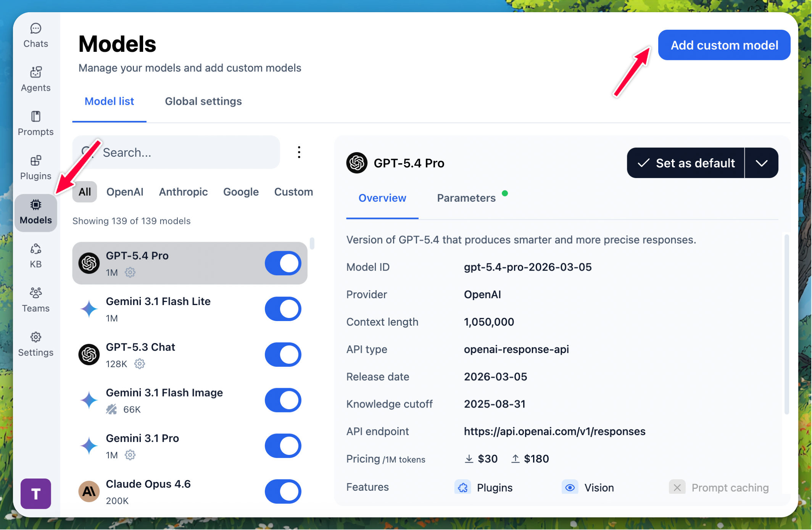Screen dimensions: 812x530
Task: Toggle off Gemini 3.1 Flash Lite
Action: point(283,309)
